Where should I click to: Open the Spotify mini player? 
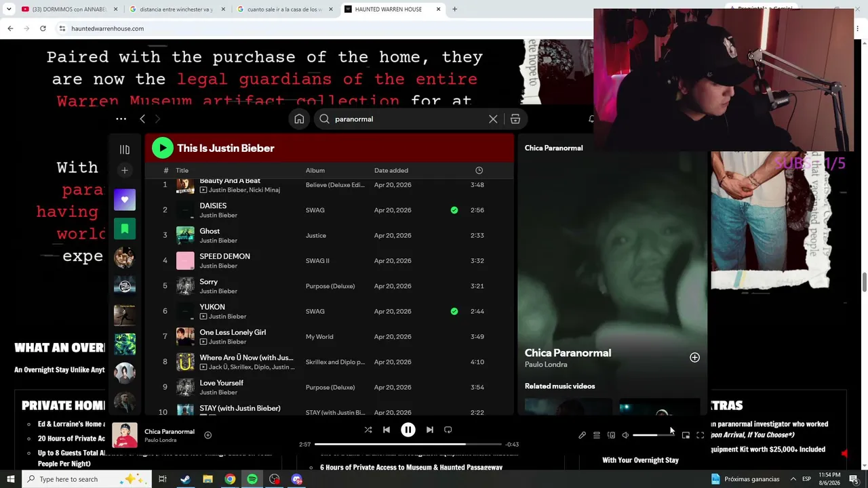point(686,435)
